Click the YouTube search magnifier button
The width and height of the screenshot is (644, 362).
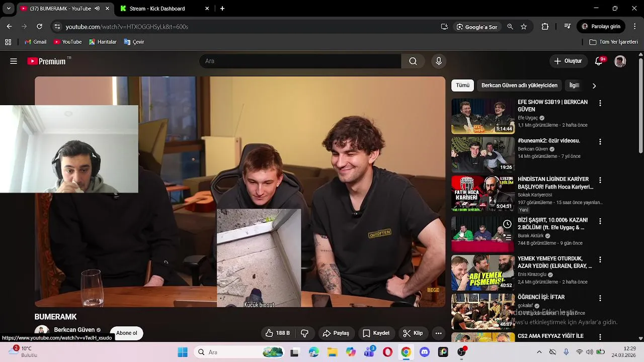tap(413, 61)
